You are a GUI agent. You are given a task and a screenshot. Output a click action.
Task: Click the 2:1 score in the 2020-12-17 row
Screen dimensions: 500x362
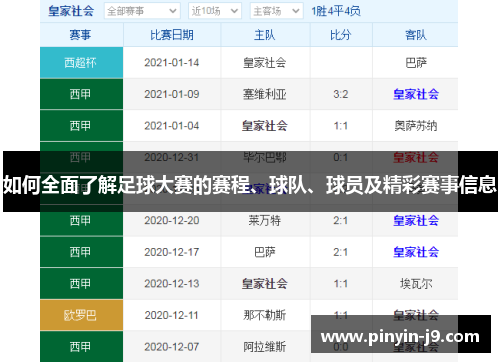click(341, 252)
